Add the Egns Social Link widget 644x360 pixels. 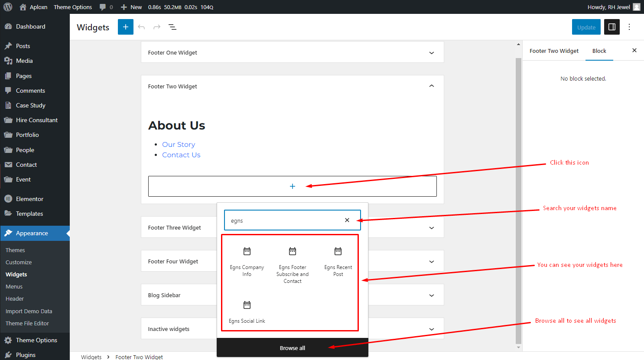pos(247,312)
